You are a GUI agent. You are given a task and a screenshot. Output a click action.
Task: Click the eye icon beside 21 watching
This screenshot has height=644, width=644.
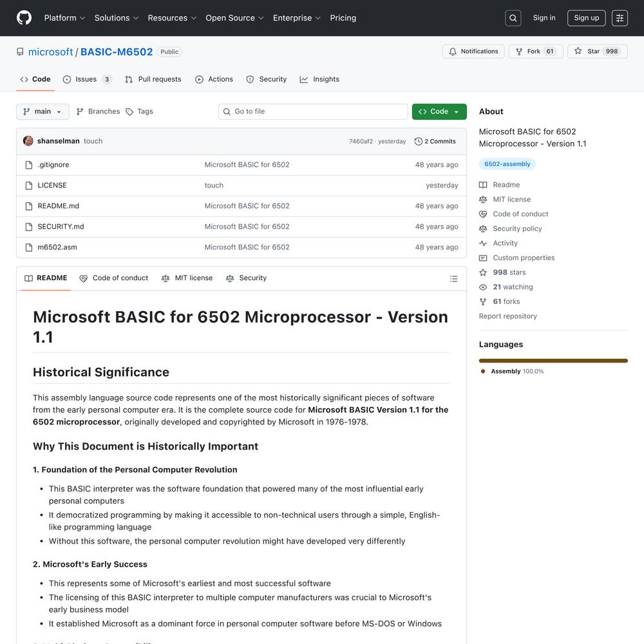pos(483,287)
